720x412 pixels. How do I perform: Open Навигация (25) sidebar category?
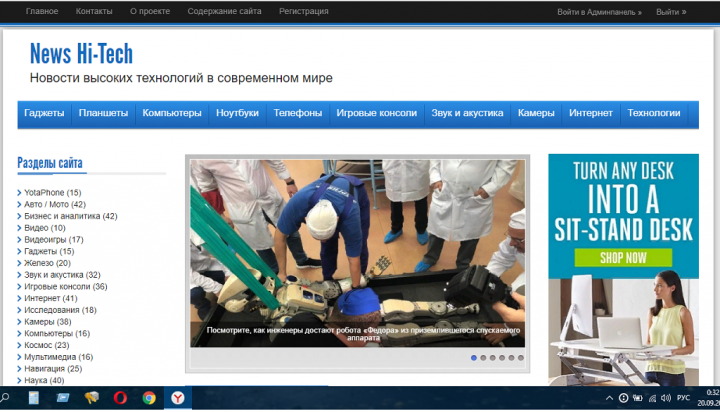click(x=53, y=368)
